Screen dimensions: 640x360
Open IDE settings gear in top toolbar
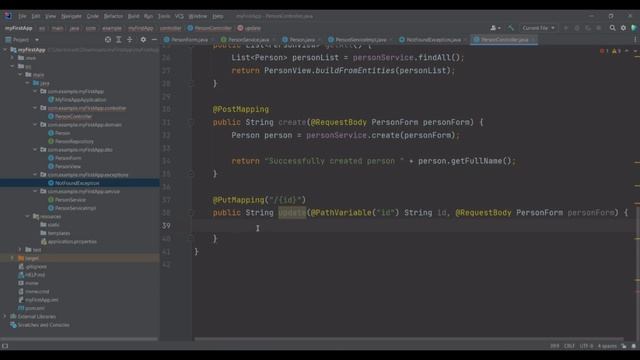point(623,28)
